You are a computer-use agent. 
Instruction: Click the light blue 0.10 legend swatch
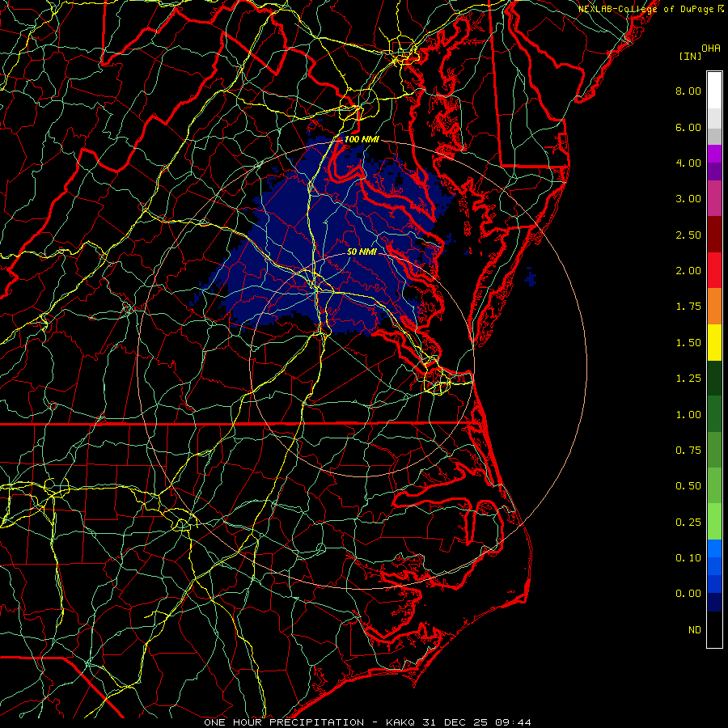(714, 548)
